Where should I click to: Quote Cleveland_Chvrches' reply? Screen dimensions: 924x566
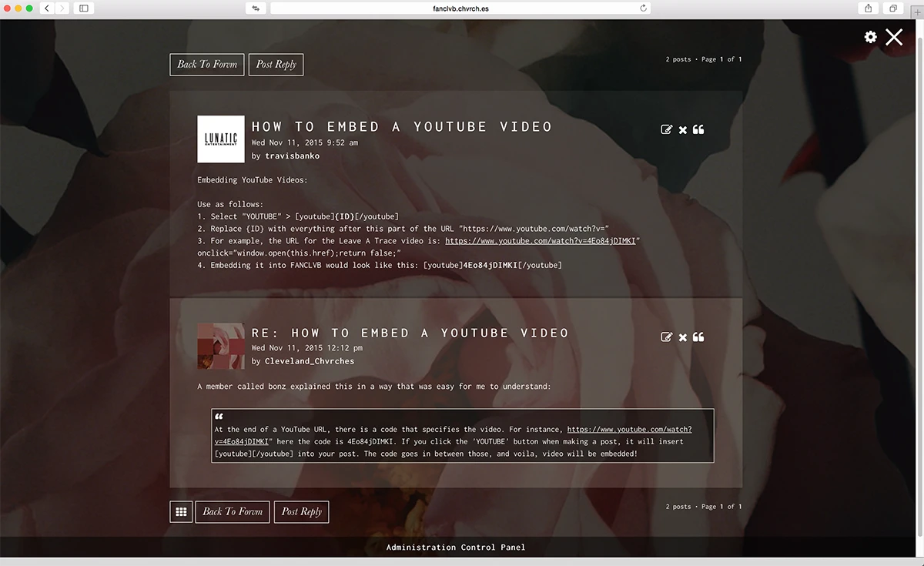[x=698, y=337]
